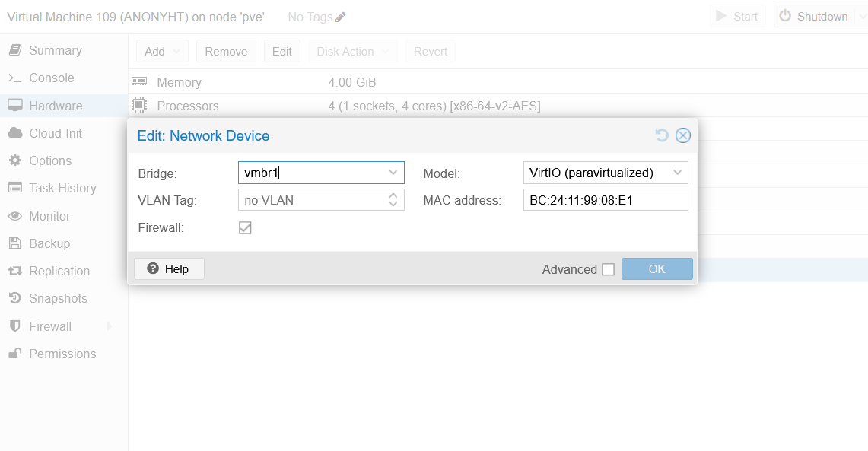Enable the Advanced checkbox

(x=608, y=269)
